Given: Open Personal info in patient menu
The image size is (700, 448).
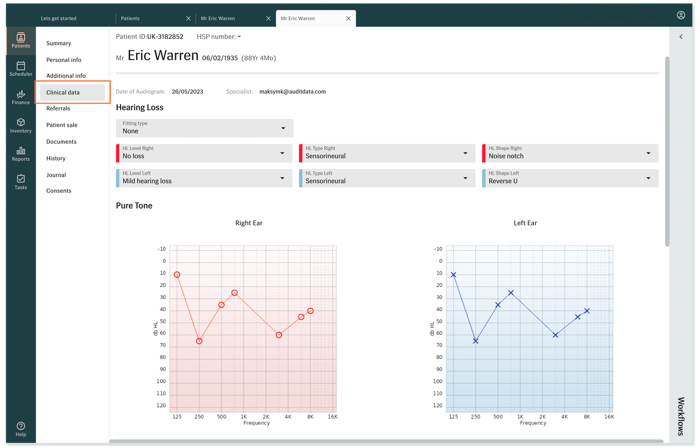Looking at the screenshot, I should 64,60.
